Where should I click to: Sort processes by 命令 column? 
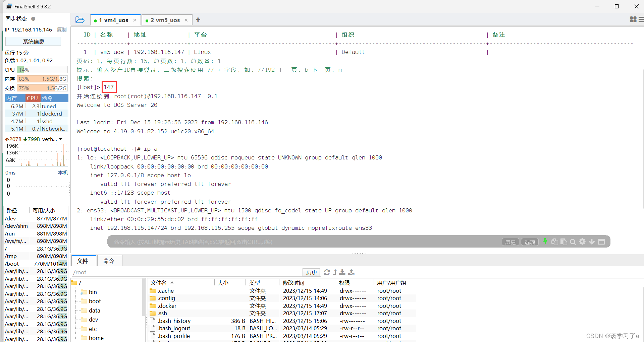pyautogui.click(x=54, y=98)
